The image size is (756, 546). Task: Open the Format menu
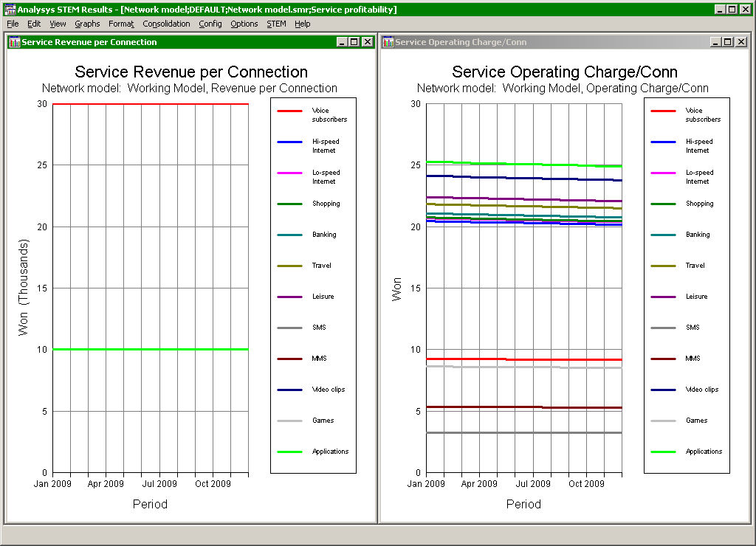coord(121,24)
